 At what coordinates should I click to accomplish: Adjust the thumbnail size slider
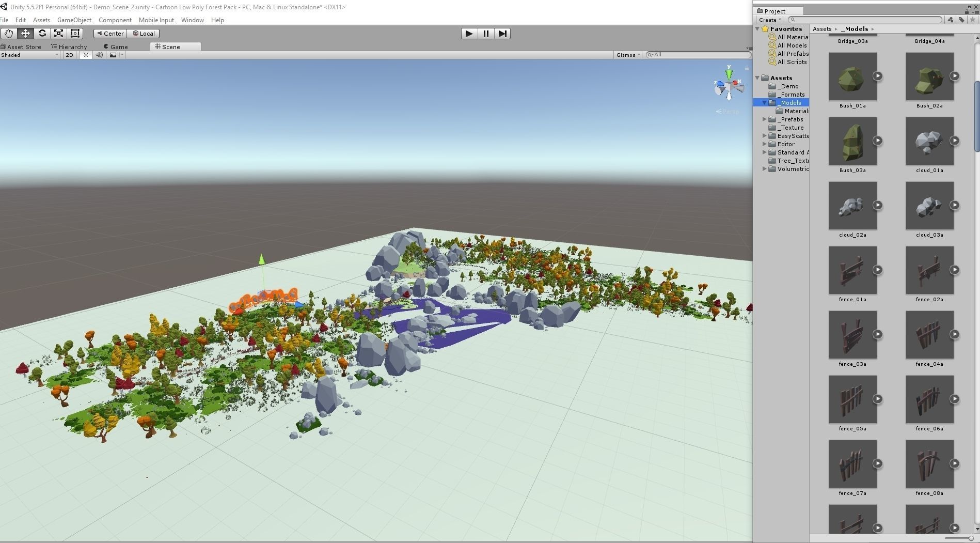click(959, 538)
